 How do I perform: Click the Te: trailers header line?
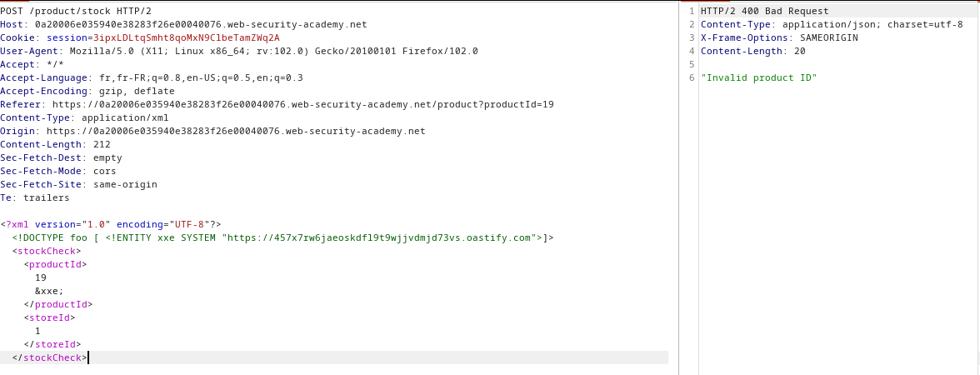click(35, 197)
